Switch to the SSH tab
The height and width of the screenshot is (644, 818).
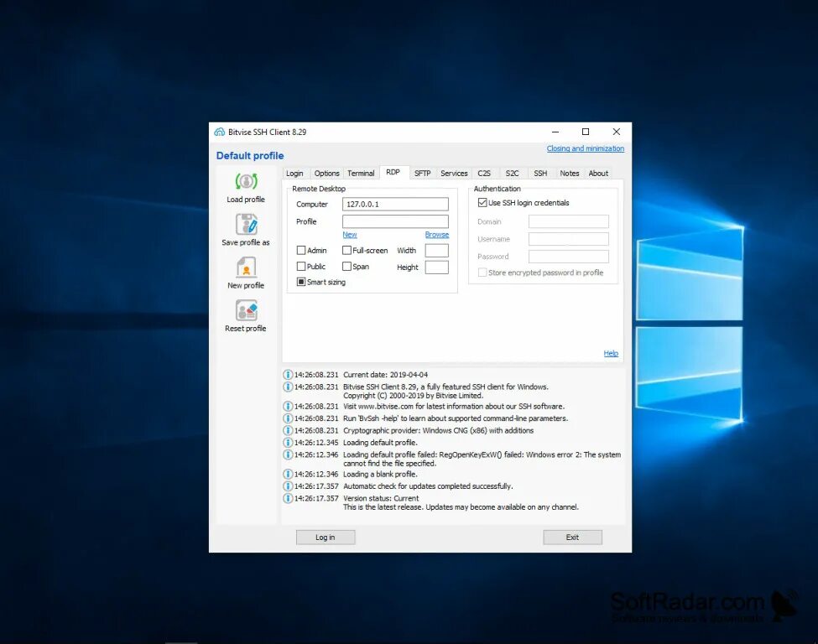(x=540, y=173)
